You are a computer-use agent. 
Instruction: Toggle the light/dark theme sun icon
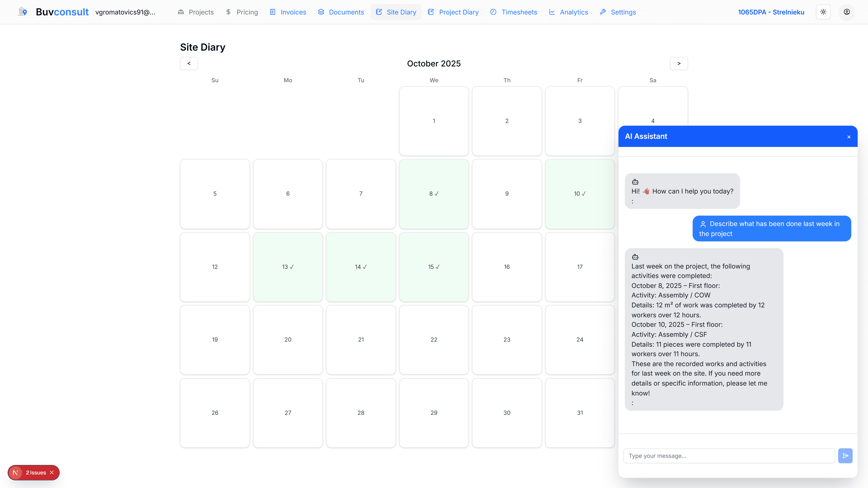coord(823,12)
